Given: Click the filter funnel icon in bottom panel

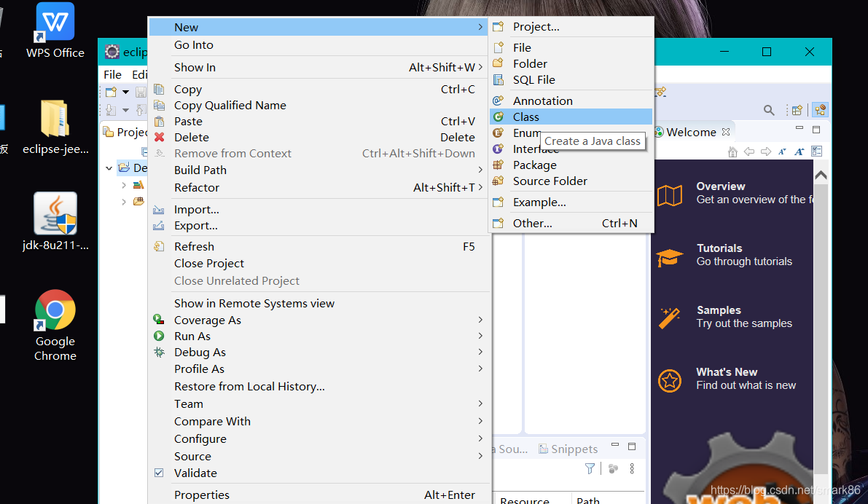Looking at the screenshot, I should click(x=590, y=468).
